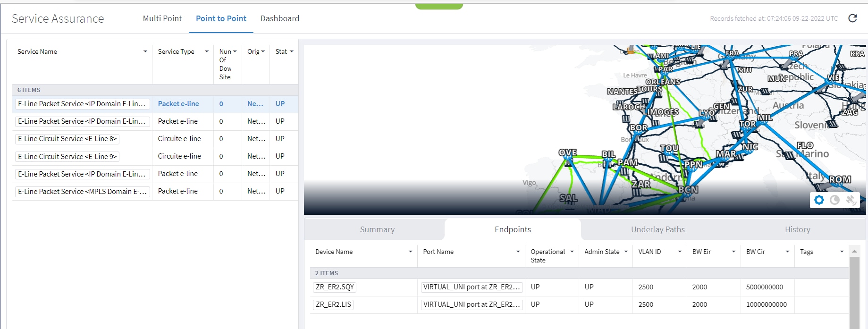
Task: Open Port Name column menu
Action: (518, 252)
